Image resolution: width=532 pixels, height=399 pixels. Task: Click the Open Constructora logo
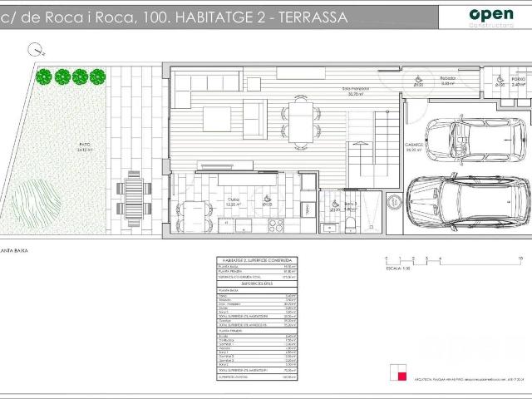coord(492,17)
